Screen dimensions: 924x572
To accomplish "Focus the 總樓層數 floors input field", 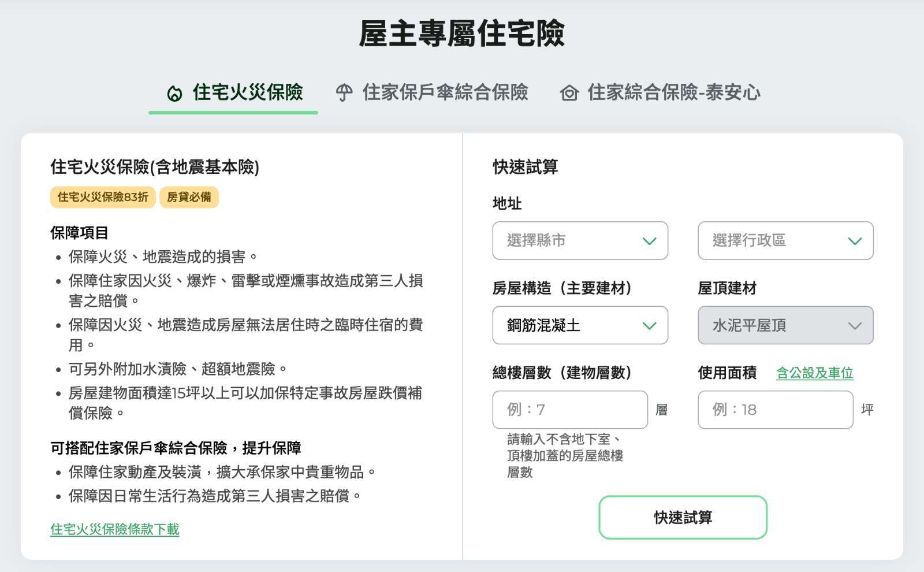I will pyautogui.click(x=570, y=410).
